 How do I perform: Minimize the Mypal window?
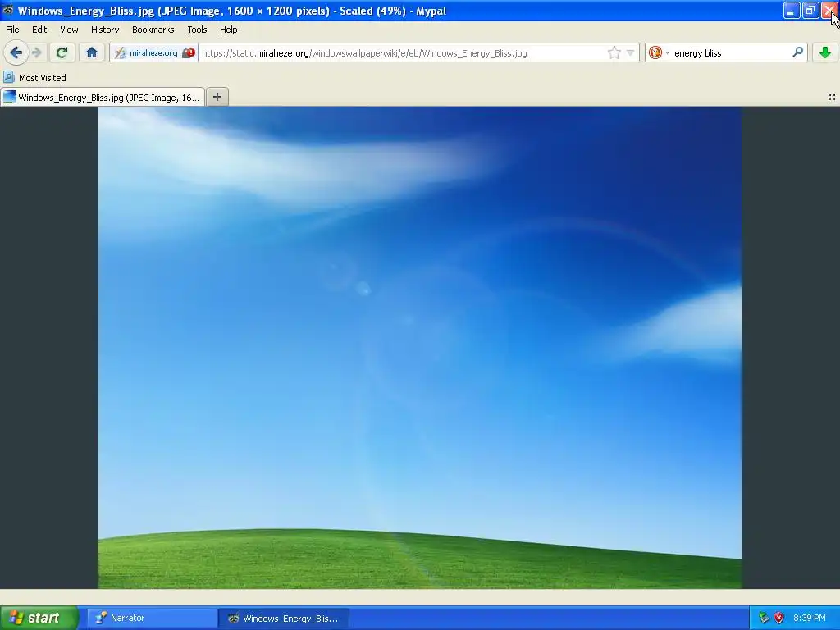coord(792,10)
